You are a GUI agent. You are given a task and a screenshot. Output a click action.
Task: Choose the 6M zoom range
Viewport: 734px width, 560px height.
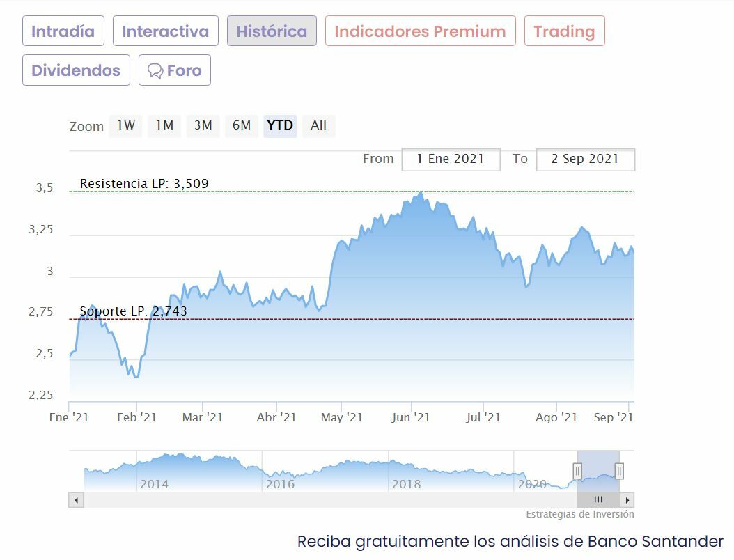(242, 125)
